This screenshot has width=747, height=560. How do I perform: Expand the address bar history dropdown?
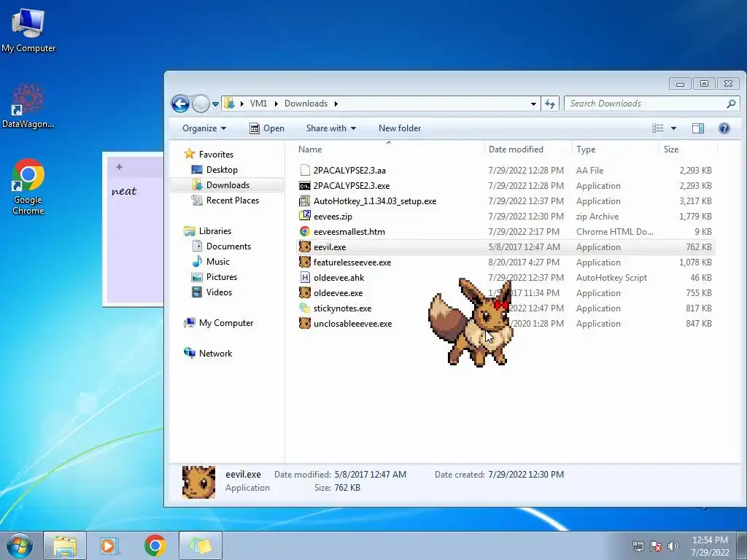(533, 104)
